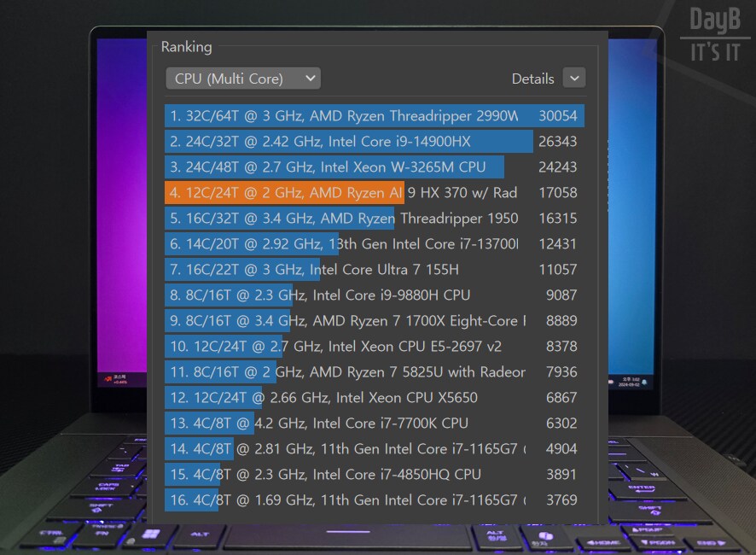
Task: Click the KOSPI stock widget on the taskbar
Action: (x=116, y=379)
